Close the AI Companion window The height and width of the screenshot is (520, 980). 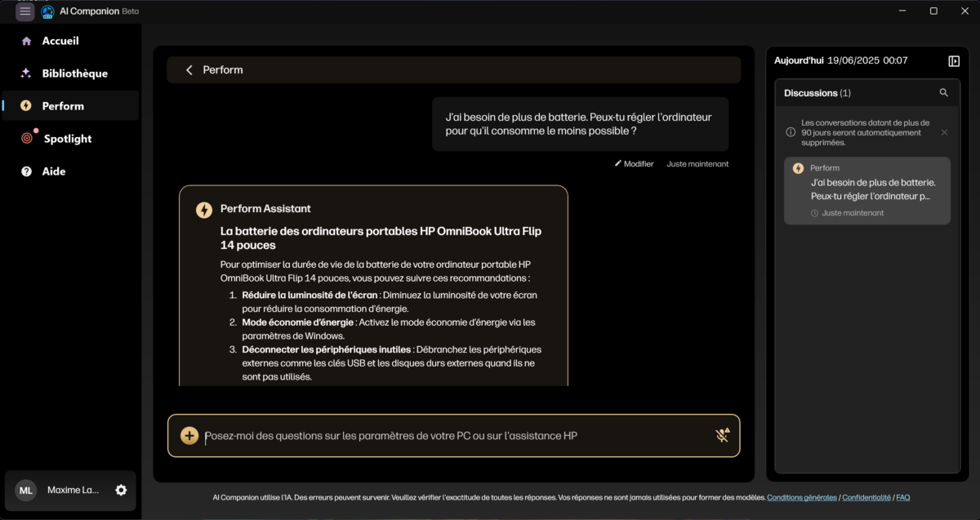coord(964,11)
